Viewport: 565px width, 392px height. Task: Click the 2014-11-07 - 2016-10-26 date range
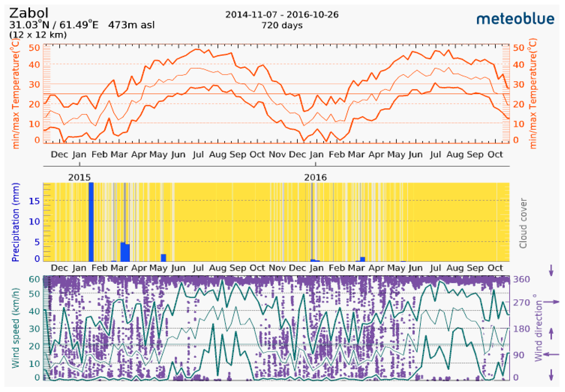(x=282, y=15)
